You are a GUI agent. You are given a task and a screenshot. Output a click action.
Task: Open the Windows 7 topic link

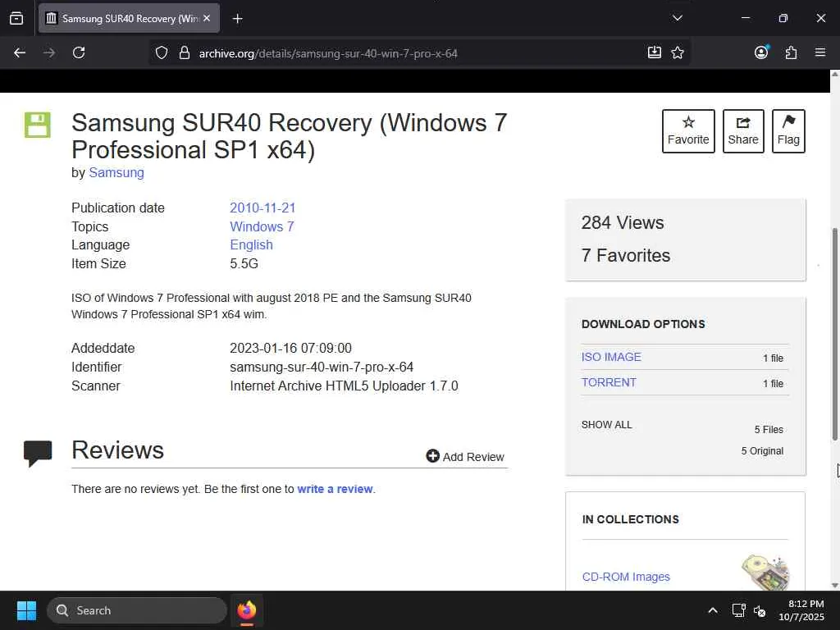262,226
